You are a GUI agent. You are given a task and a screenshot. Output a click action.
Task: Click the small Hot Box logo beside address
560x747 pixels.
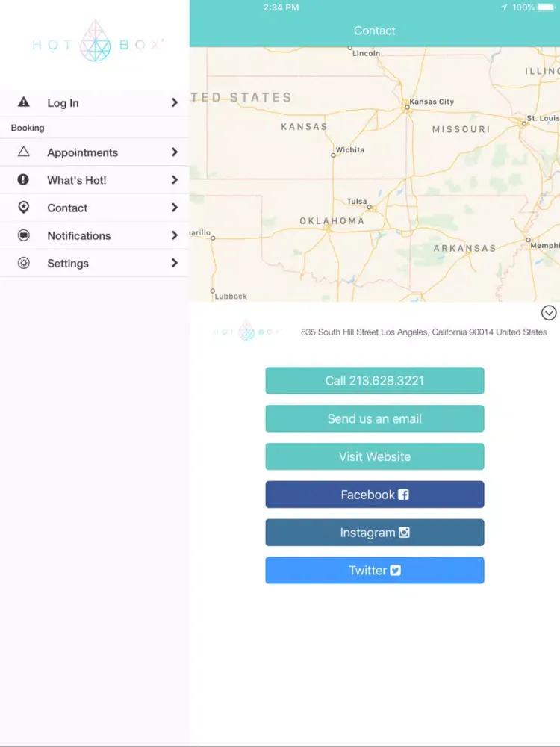pyautogui.click(x=246, y=331)
